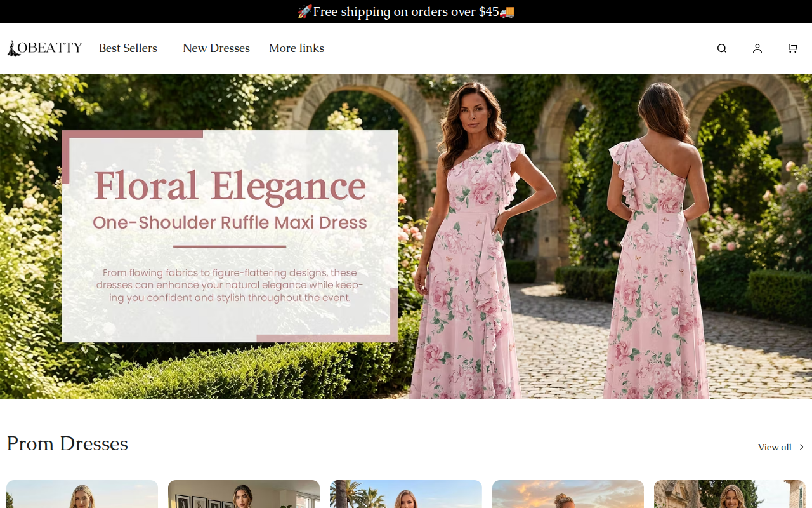The image size is (812, 508).
Task: Click the One-Shoulder Ruffle Maxi Dress subtitle
Action: (x=230, y=222)
